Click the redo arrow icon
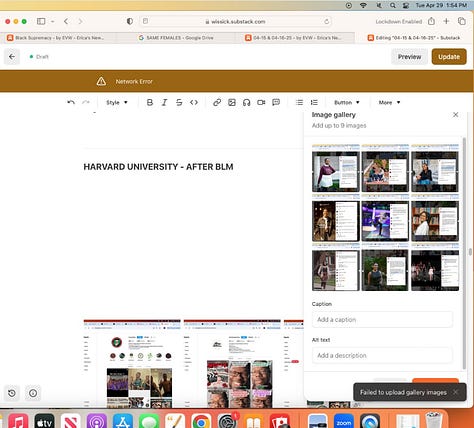The image size is (474, 428). 86,102
